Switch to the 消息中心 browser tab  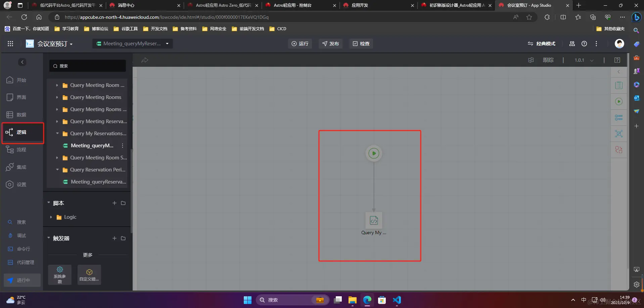click(x=145, y=5)
